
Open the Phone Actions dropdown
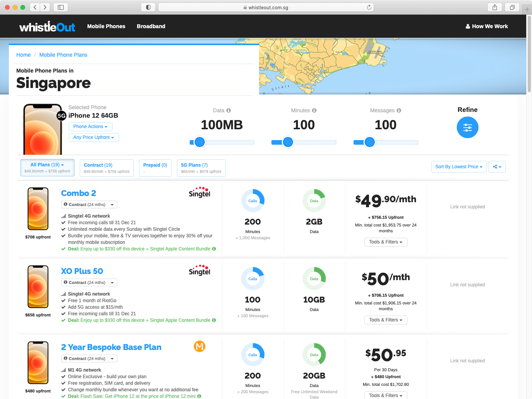point(90,127)
